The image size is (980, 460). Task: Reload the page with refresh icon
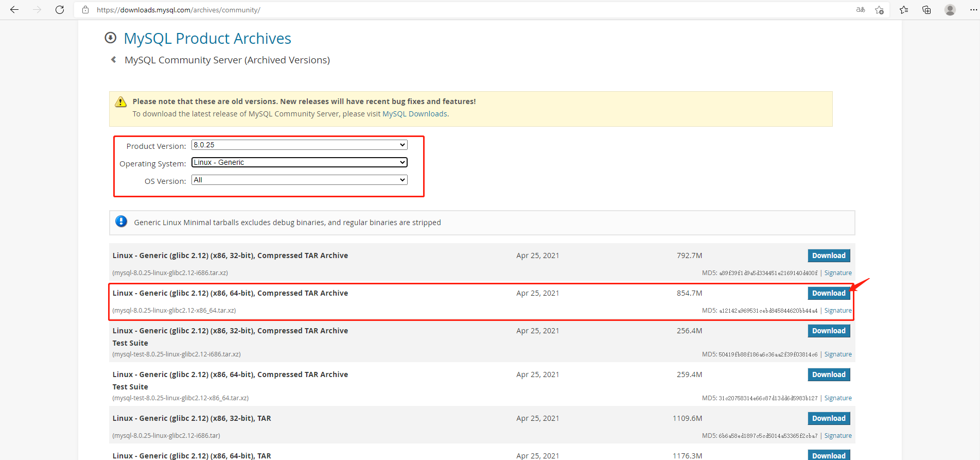click(x=60, y=10)
